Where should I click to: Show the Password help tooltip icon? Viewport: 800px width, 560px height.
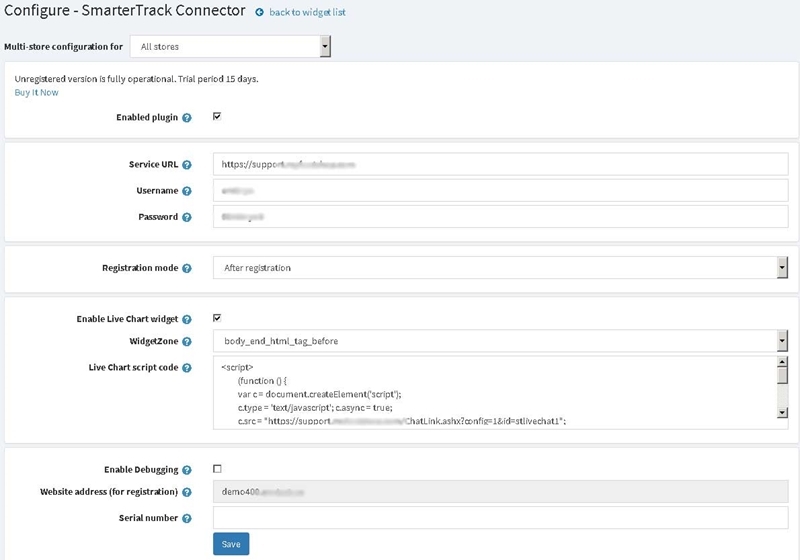click(x=187, y=217)
